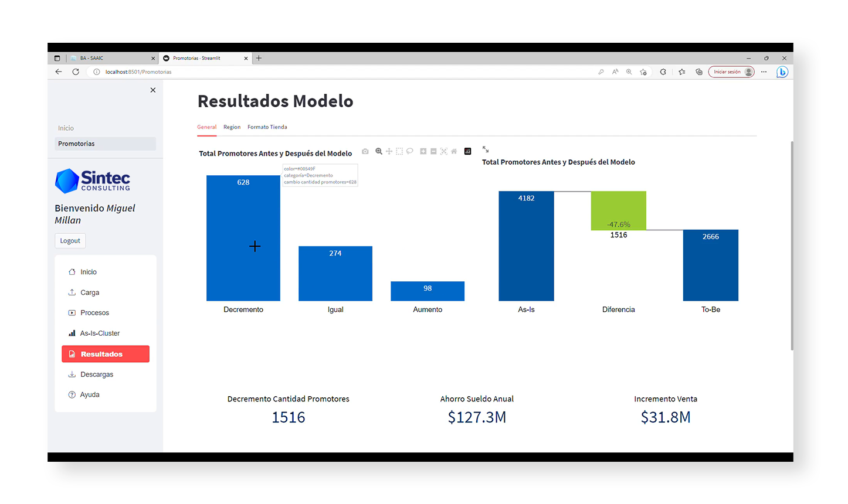This screenshot has height=504, width=848.
Task: Open the password key icon
Action: click(x=601, y=71)
